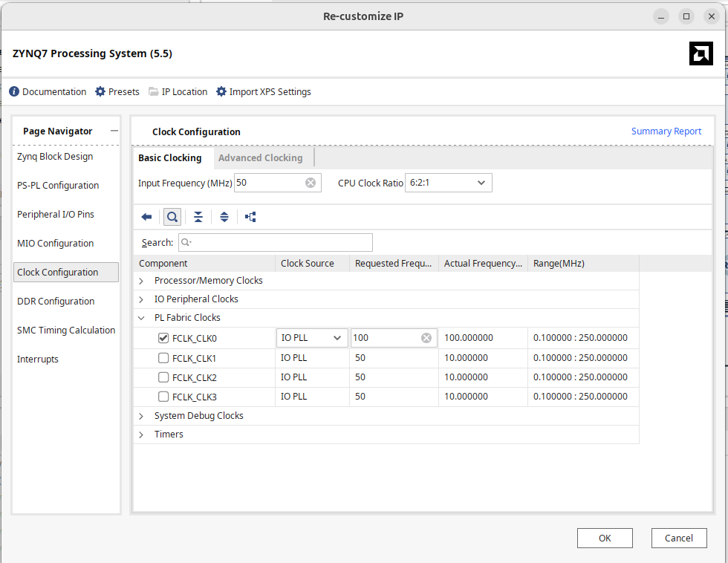Open the CPU Clock Ratio dropdown
This screenshot has width=728, height=563.
coord(448,183)
